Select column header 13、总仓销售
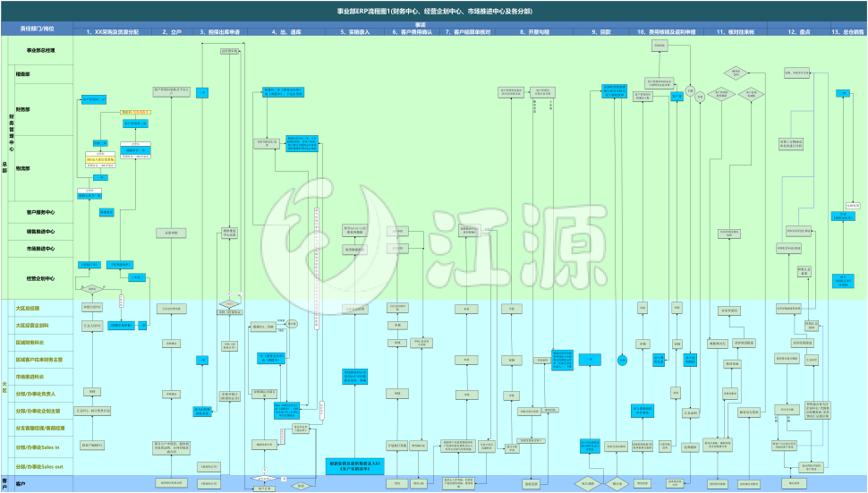The width and height of the screenshot is (868, 493). click(x=847, y=32)
